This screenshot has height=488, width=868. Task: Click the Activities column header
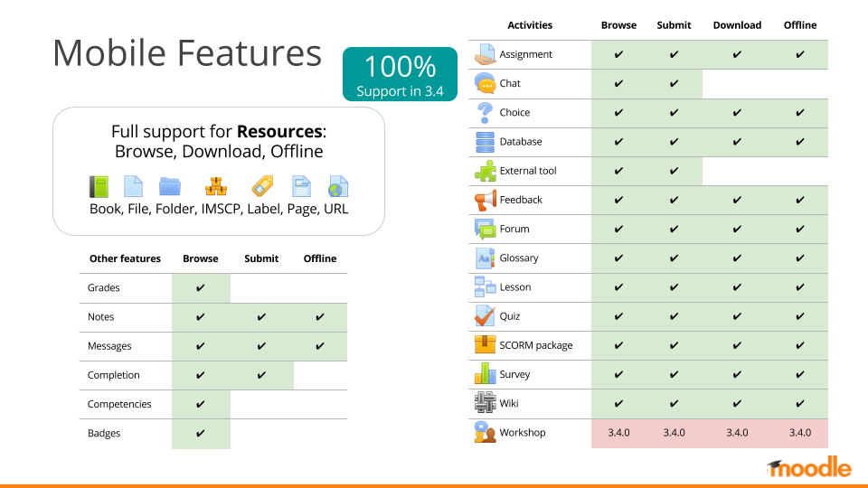point(530,25)
